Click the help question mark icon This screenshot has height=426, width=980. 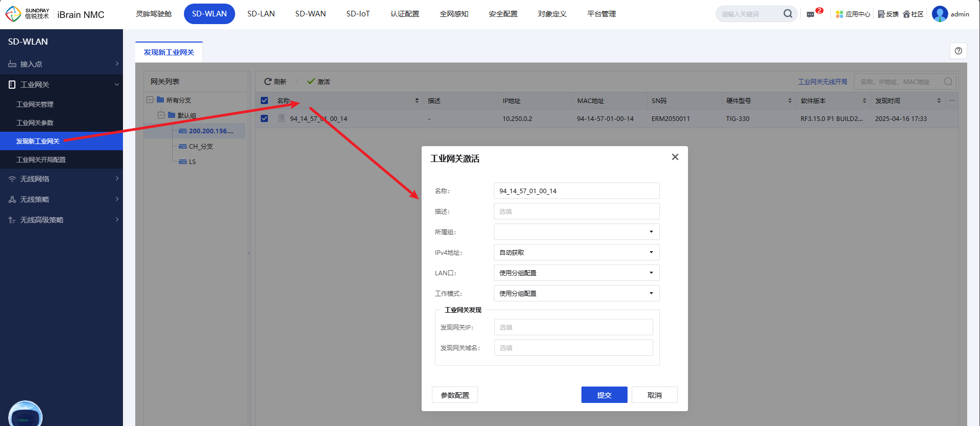tap(958, 51)
